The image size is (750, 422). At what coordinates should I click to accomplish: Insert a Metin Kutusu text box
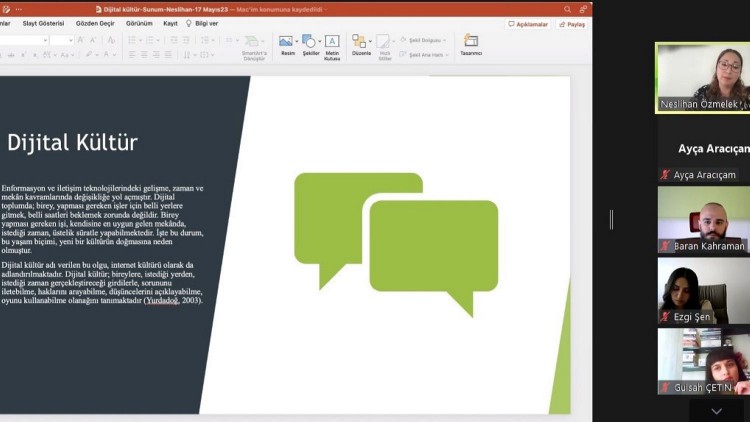pyautogui.click(x=332, y=44)
